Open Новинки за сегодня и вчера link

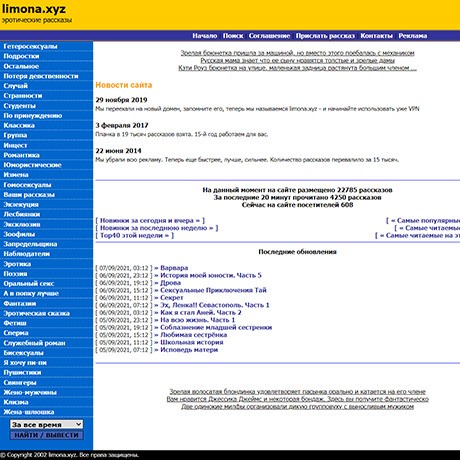coord(150,220)
